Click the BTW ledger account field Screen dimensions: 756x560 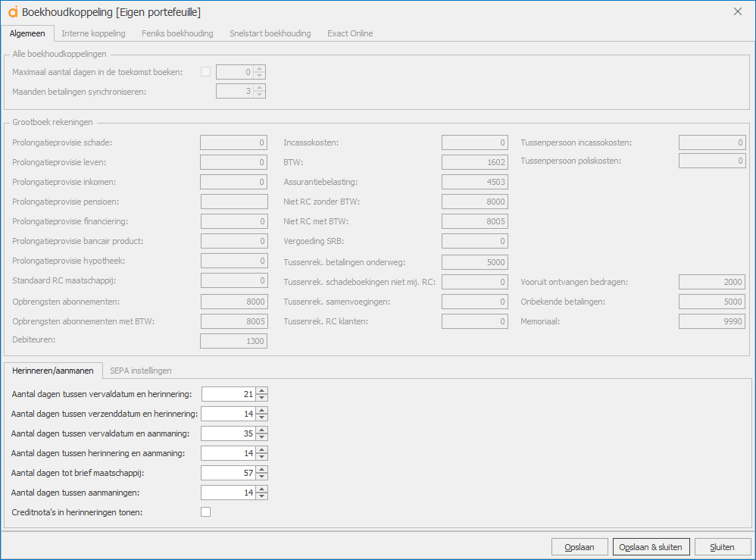475,162
